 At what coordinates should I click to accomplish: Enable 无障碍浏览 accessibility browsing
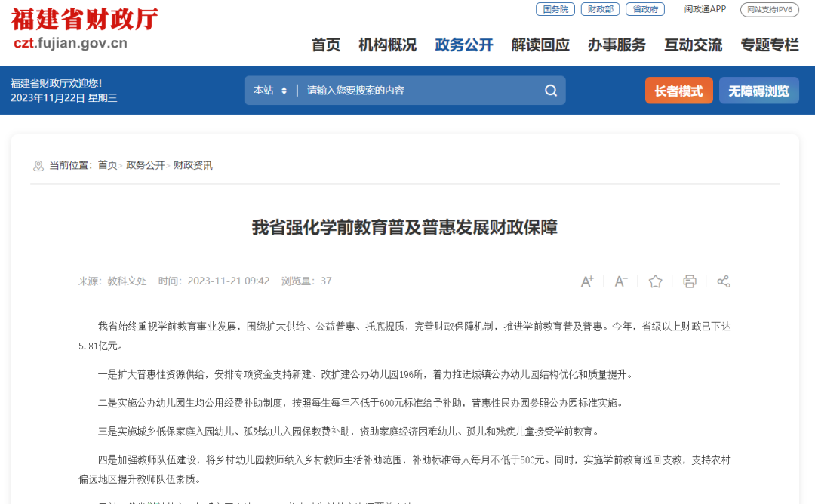(x=758, y=90)
